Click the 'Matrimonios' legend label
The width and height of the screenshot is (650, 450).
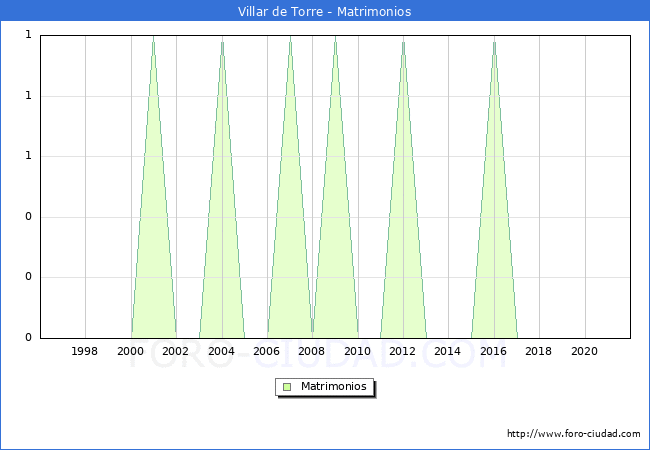coord(334,387)
